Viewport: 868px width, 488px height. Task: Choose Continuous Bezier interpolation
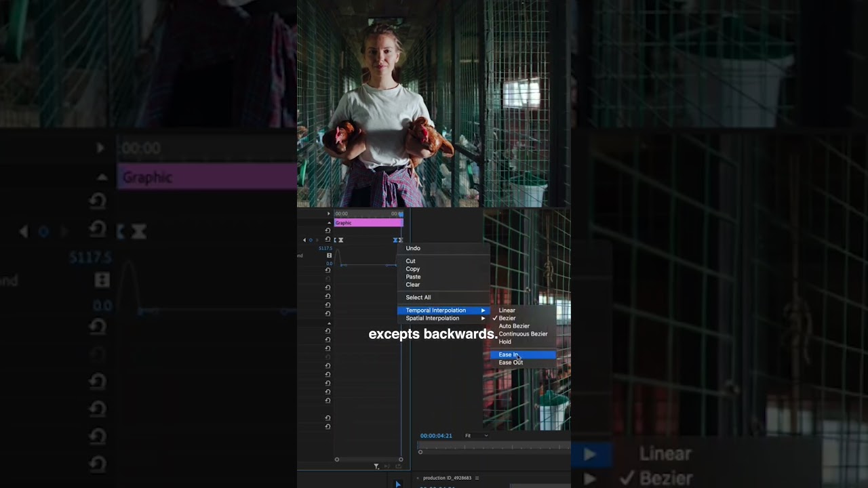(523, 334)
